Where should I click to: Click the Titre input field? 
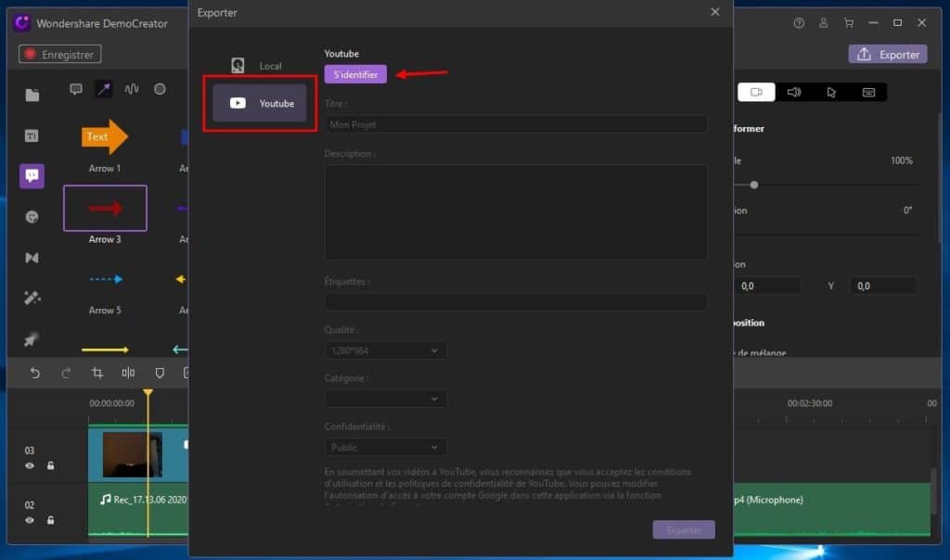point(516,125)
